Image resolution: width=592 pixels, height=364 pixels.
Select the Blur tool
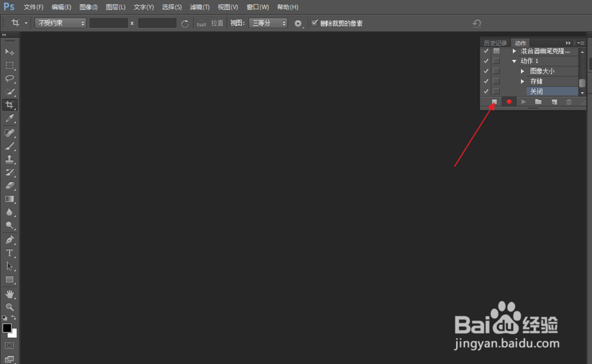point(10,212)
